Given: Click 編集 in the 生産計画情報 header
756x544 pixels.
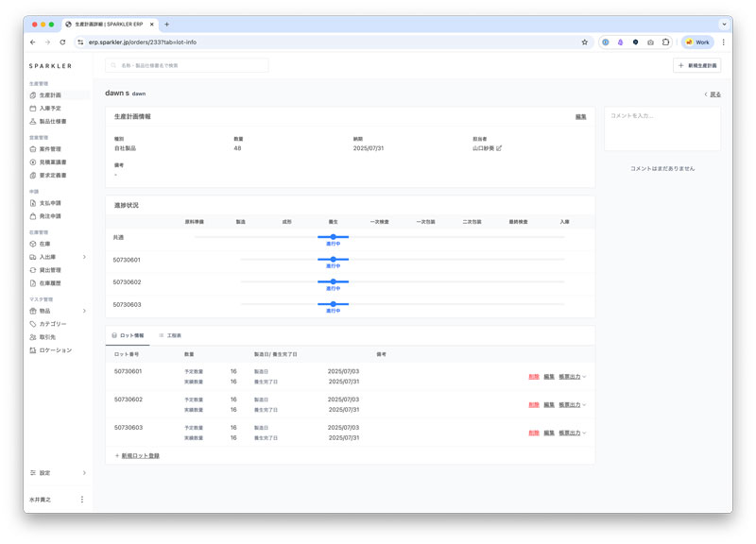Looking at the screenshot, I should pos(581,116).
